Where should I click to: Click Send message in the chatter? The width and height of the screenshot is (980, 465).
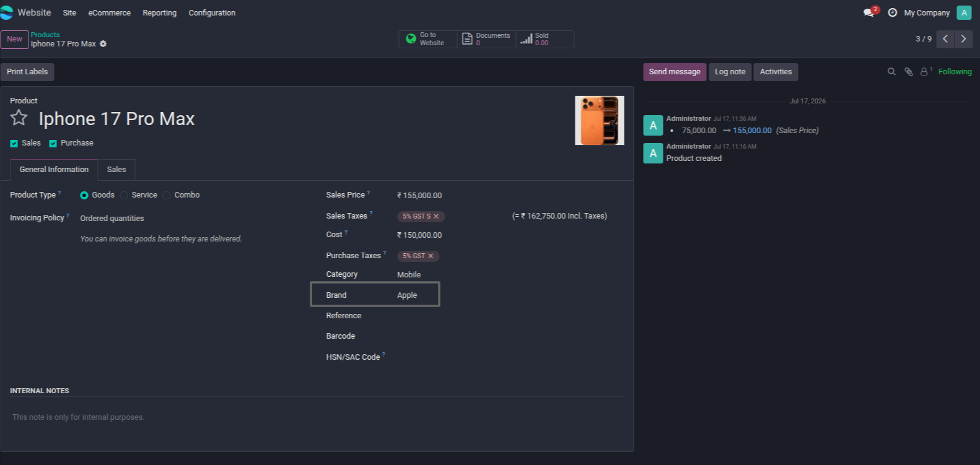click(675, 72)
